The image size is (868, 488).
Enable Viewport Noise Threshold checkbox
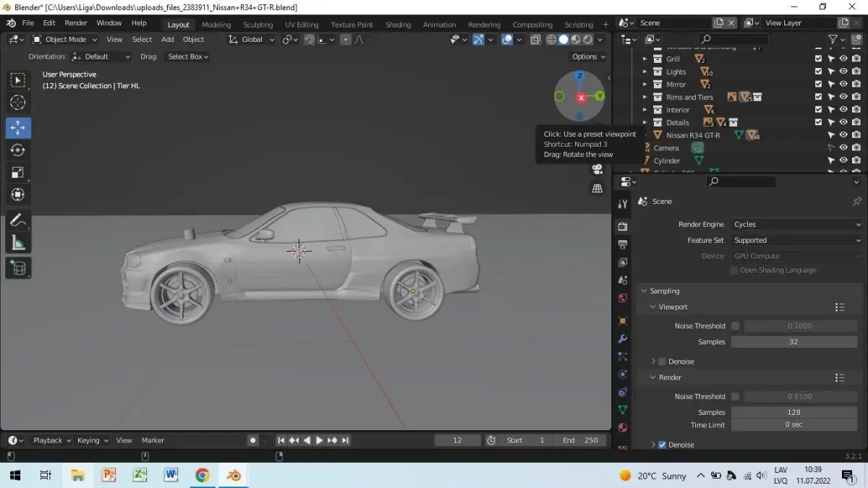(x=736, y=326)
